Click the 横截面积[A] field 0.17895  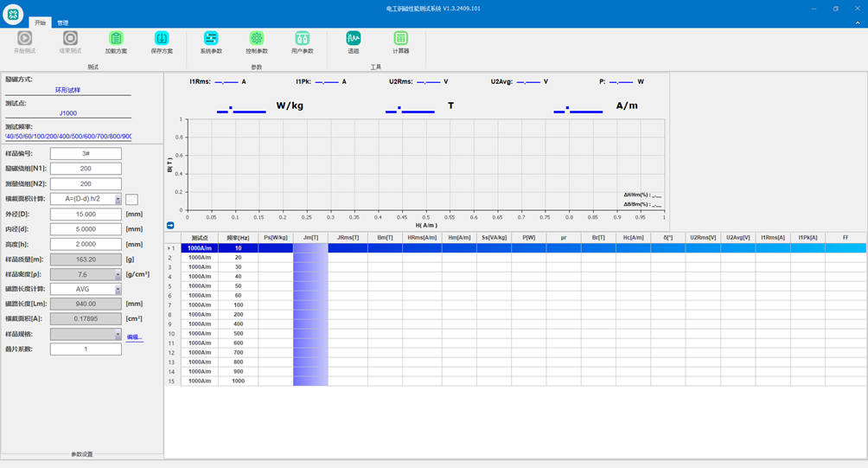point(86,319)
